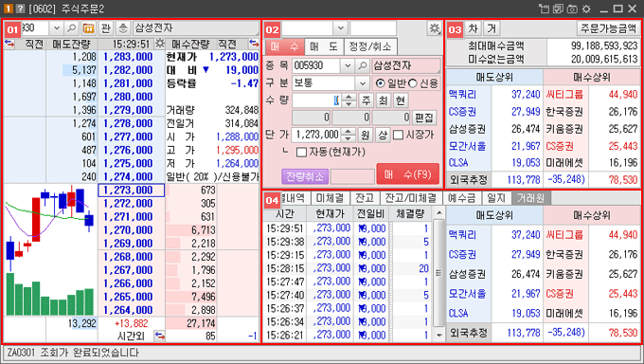Click the swap arrows icon beside 시간외

click(159, 336)
